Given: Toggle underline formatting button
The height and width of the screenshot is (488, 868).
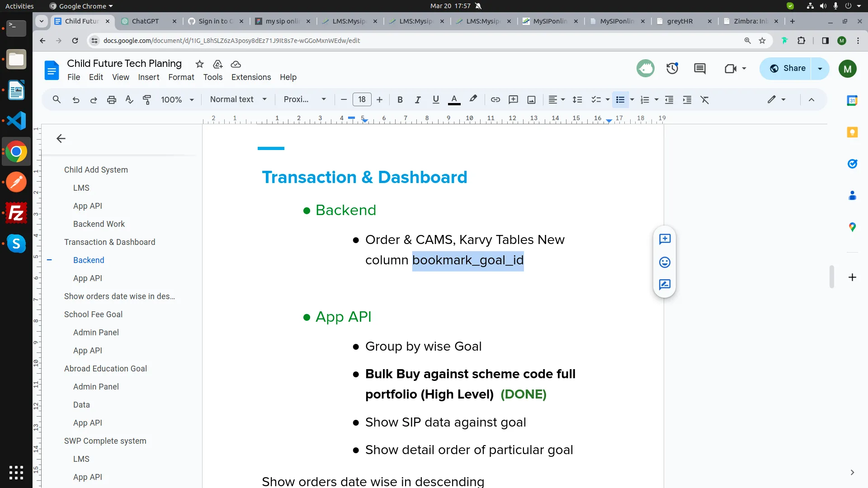Looking at the screenshot, I should (x=435, y=100).
